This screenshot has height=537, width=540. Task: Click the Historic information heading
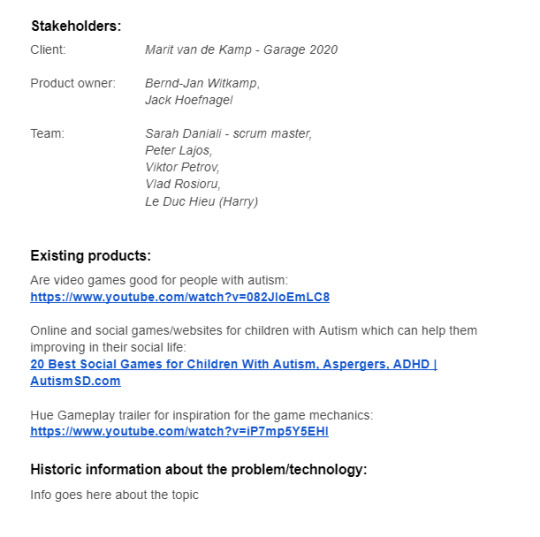[199, 469]
